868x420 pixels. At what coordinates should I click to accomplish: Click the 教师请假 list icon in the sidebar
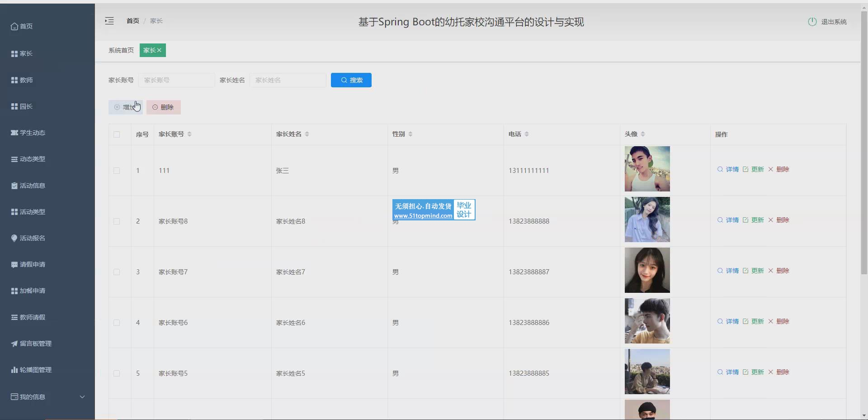(x=14, y=317)
